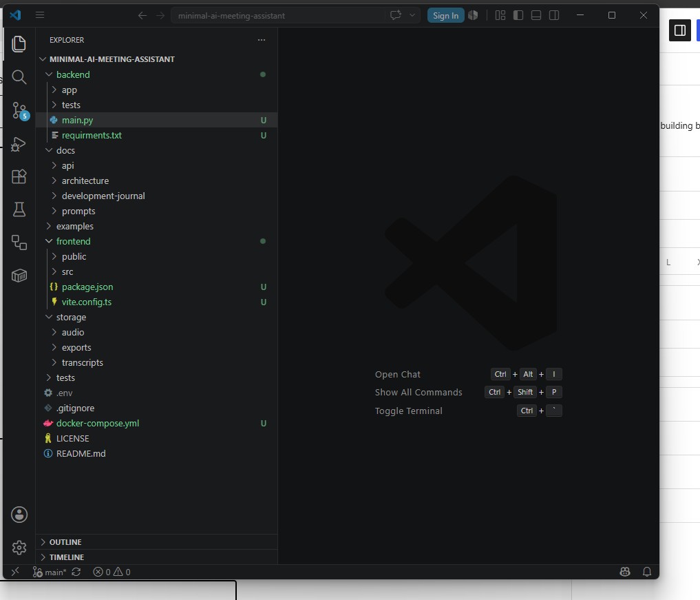Open Source Control view with 5 changes

click(x=19, y=110)
